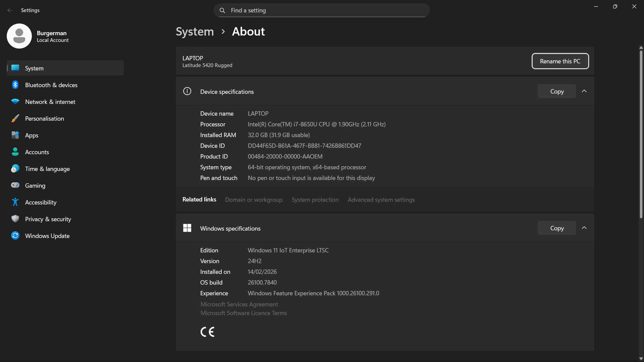The height and width of the screenshot is (362, 644).
Task: Open Network & internet wifi icon
Action: pyautogui.click(x=15, y=102)
